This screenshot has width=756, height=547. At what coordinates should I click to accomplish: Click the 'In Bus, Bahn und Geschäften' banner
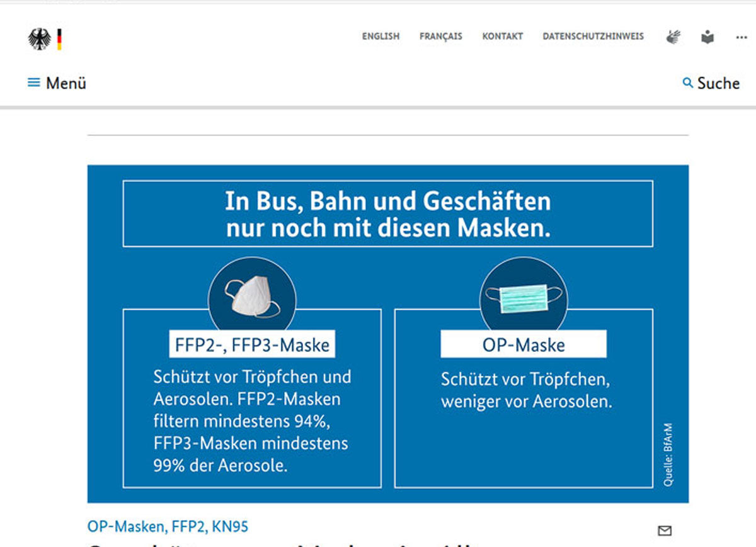[387, 214]
